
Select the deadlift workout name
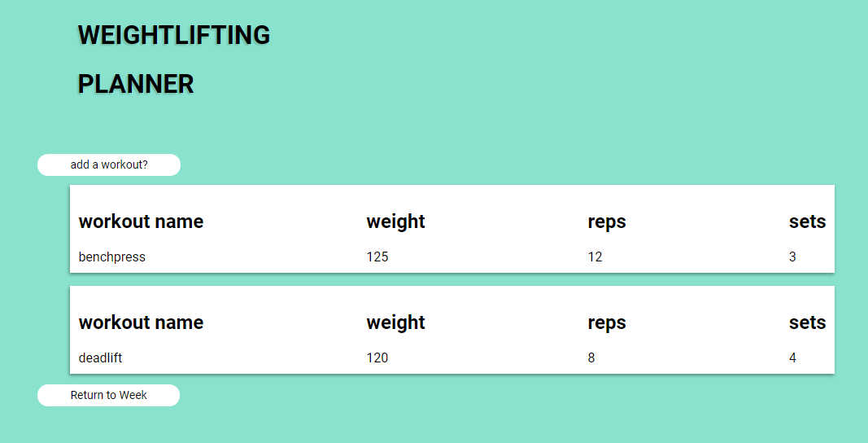click(x=101, y=357)
